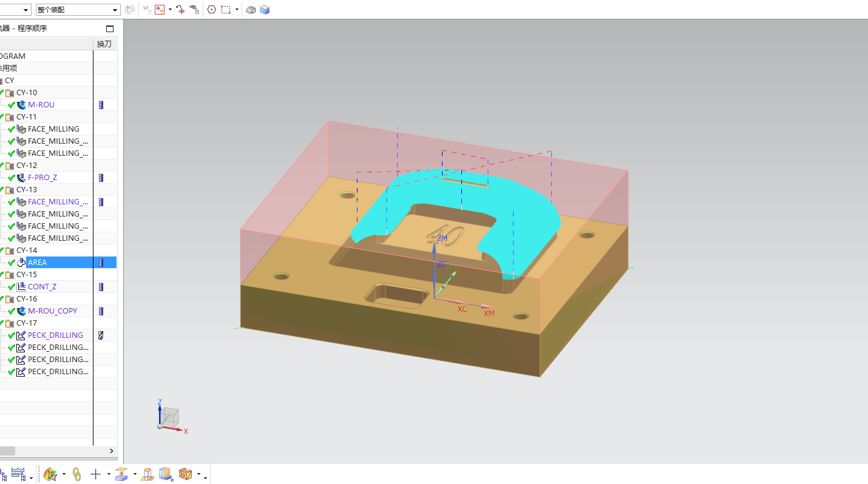868x484 pixels.
Task: Select the CY-15 program group
Action: 27,275
